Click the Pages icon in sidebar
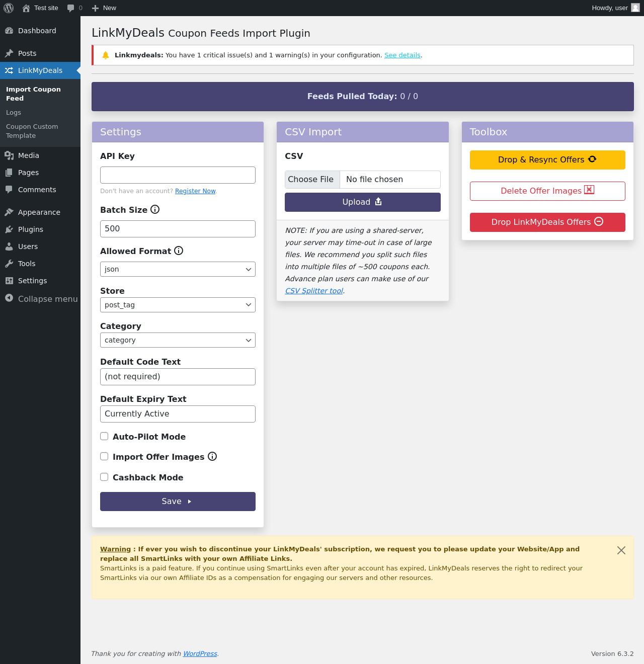Screen dimensions: 644x664 [x=9, y=173]
